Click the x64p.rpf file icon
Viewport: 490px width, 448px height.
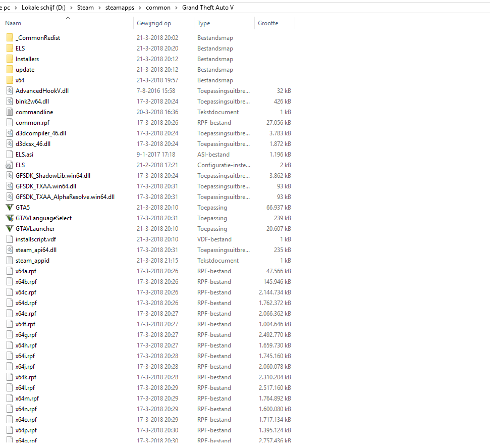(x=10, y=430)
